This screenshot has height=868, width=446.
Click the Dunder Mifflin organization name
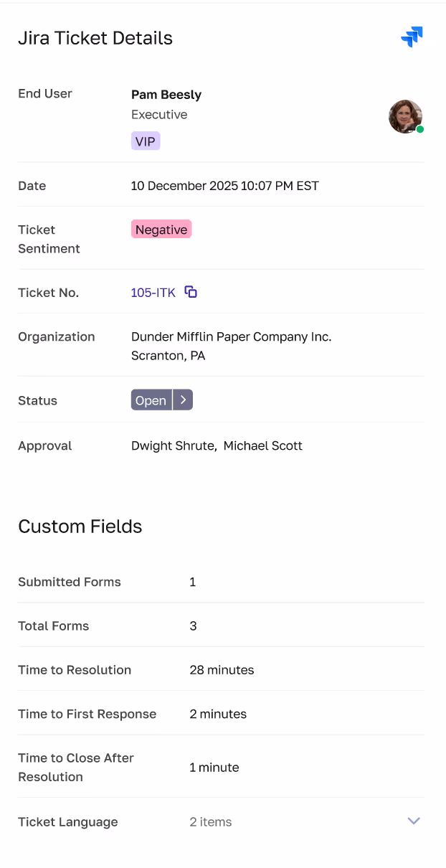pos(231,336)
